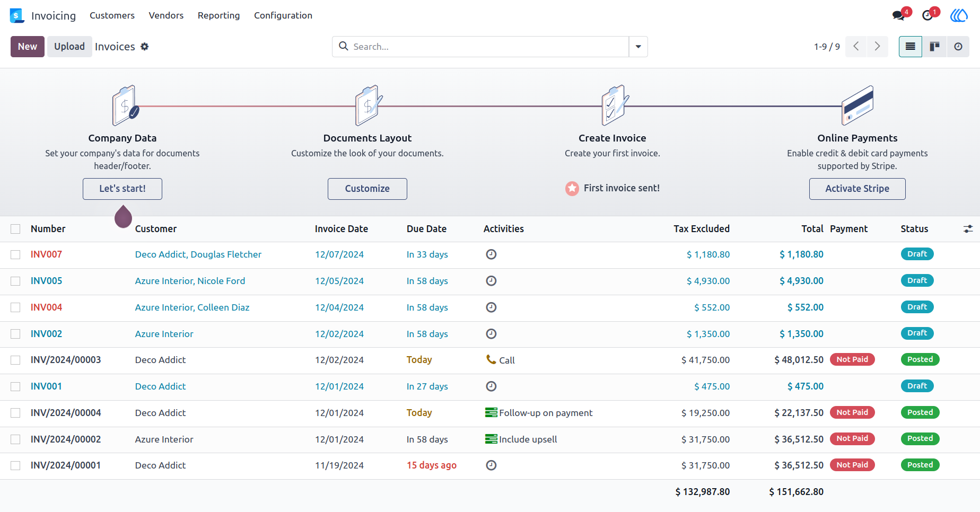Select the list view icon
980x512 pixels.
pyautogui.click(x=911, y=47)
